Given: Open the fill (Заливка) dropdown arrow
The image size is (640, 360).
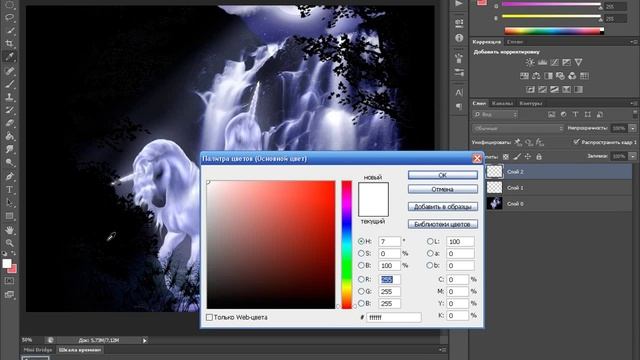Looking at the screenshot, I should click(633, 156).
